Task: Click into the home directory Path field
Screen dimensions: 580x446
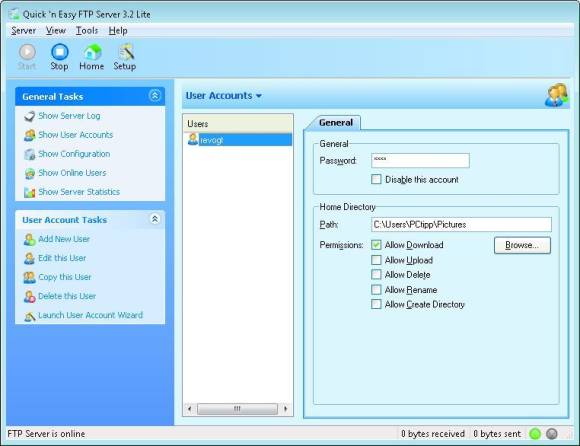Action: 461,224
